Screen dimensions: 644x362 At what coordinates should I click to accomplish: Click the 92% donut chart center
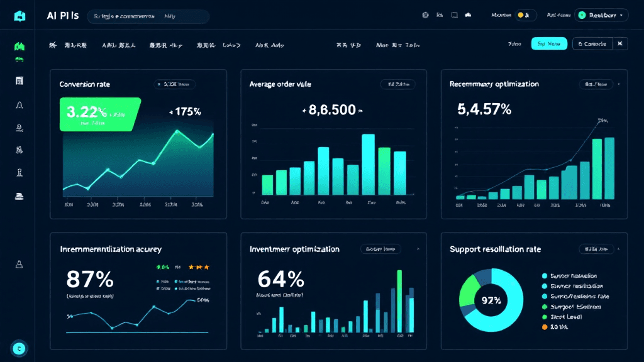pos(491,300)
